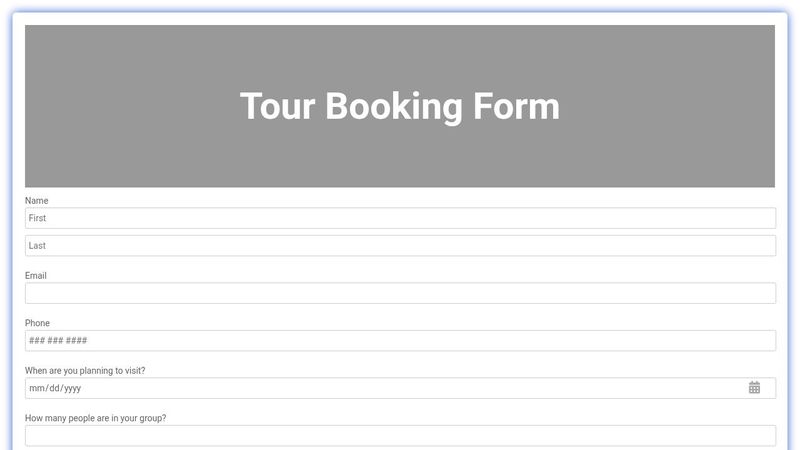The image size is (800, 450).
Task: Click the "Phone" field label
Action: 37,323
